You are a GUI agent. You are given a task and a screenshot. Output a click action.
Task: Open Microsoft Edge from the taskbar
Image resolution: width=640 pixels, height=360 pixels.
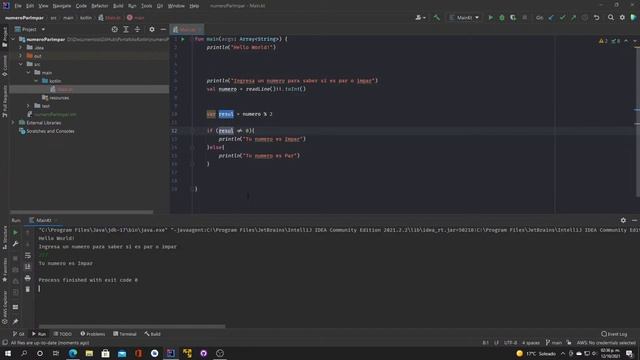coord(73,353)
